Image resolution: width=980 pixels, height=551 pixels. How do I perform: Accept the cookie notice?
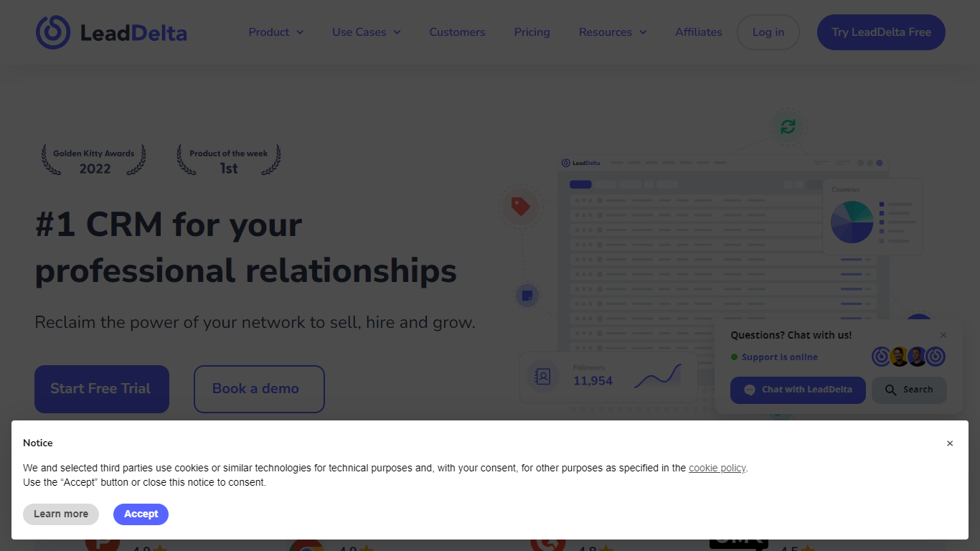tap(141, 514)
